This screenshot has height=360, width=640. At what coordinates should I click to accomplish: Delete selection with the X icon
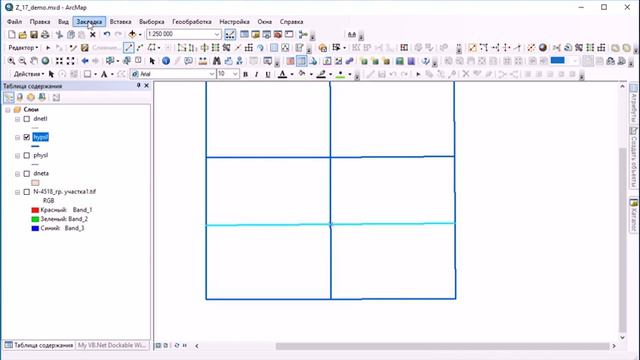(93, 35)
